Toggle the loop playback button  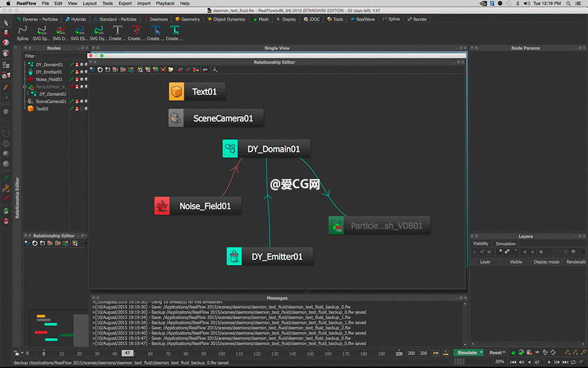click(x=574, y=362)
